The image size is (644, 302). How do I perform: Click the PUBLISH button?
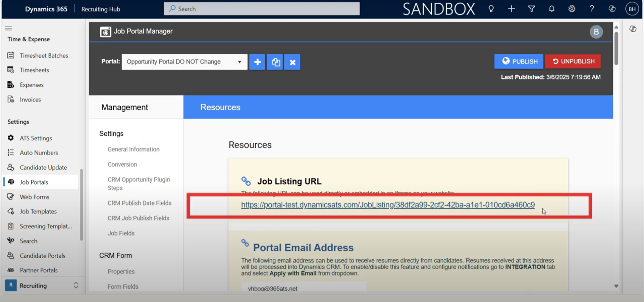pyautogui.click(x=519, y=61)
